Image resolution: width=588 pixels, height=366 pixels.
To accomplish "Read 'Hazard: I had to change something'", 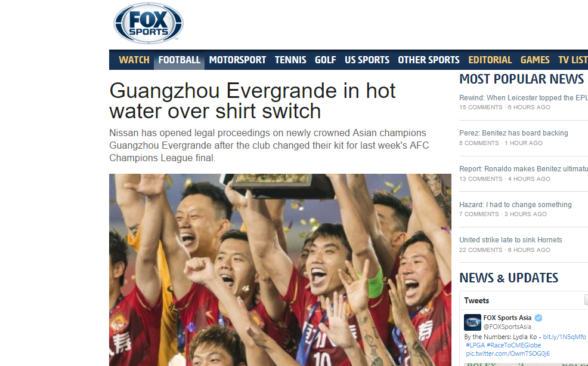I will pyautogui.click(x=515, y=205).
